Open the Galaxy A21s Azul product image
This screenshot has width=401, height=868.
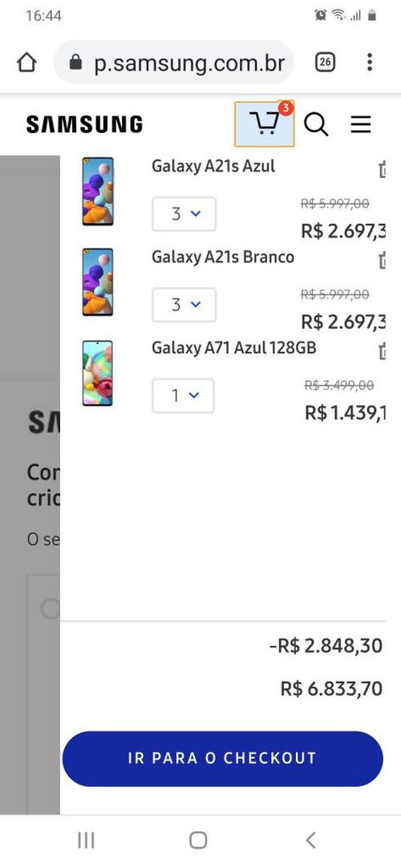click(x=98, y=191)
